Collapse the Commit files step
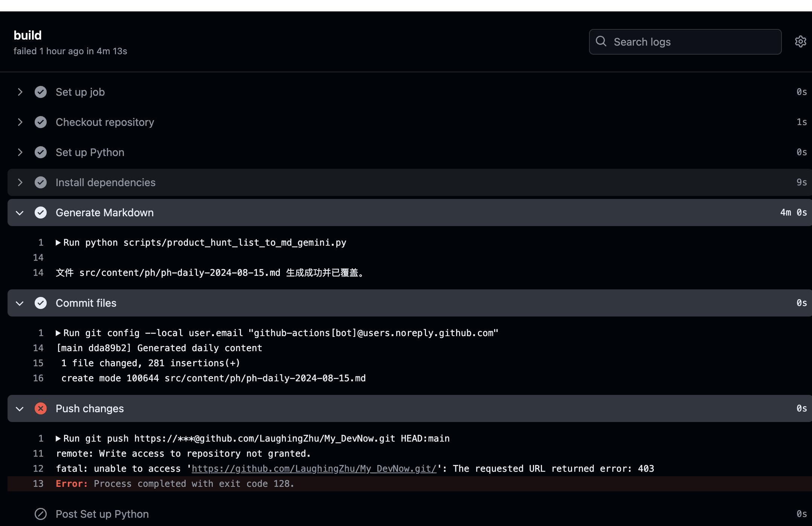Image resolution: width=812 pixels, height=526 pixels. 20,303
